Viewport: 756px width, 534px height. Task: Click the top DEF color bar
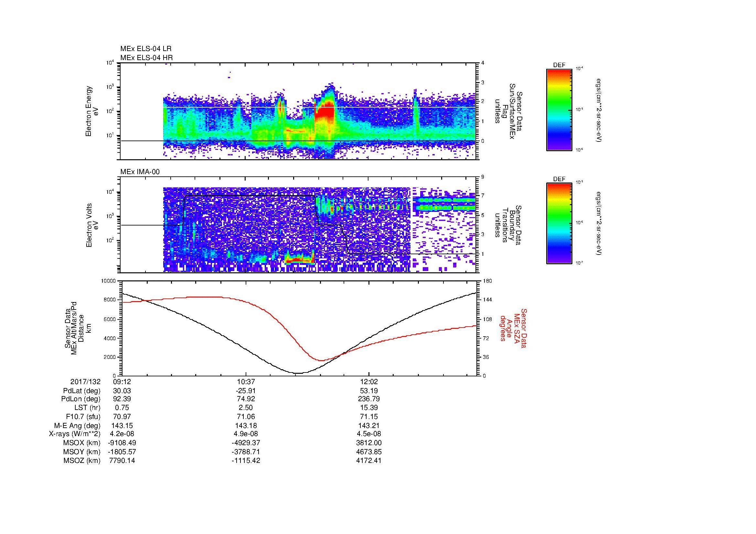point(559,110)
